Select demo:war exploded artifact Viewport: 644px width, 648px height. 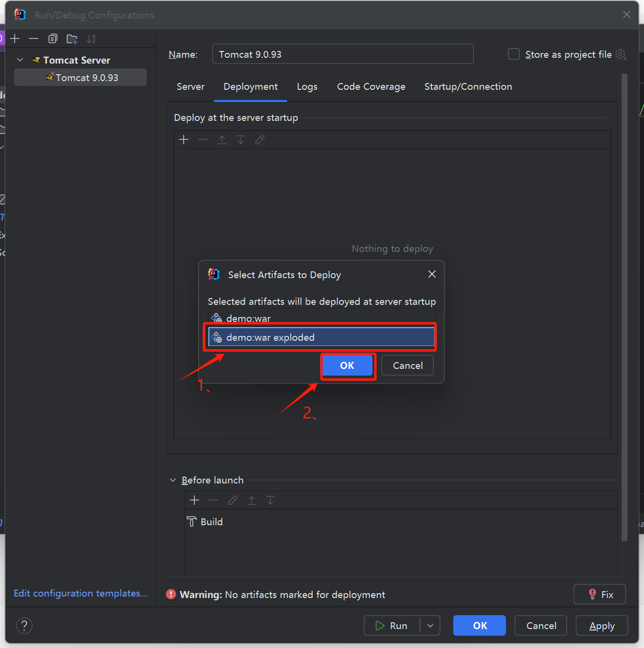(x=322, y=337)
